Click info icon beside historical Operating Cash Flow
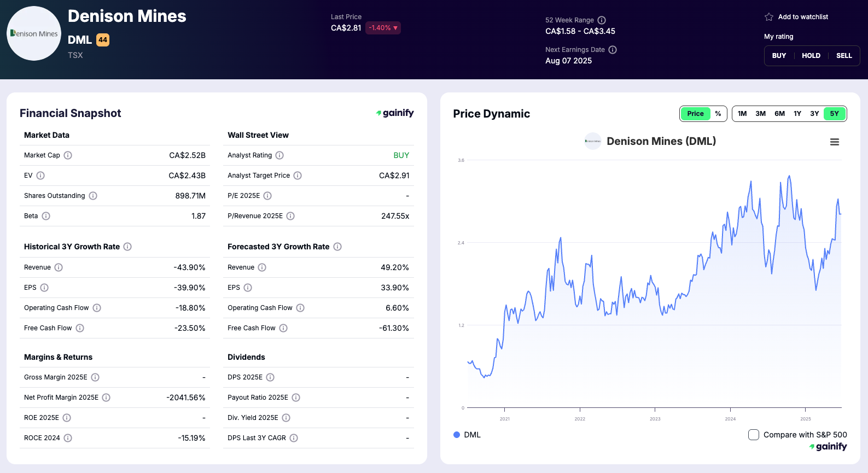Viewport: 868px width, 473px height. [x=97, y=308]
